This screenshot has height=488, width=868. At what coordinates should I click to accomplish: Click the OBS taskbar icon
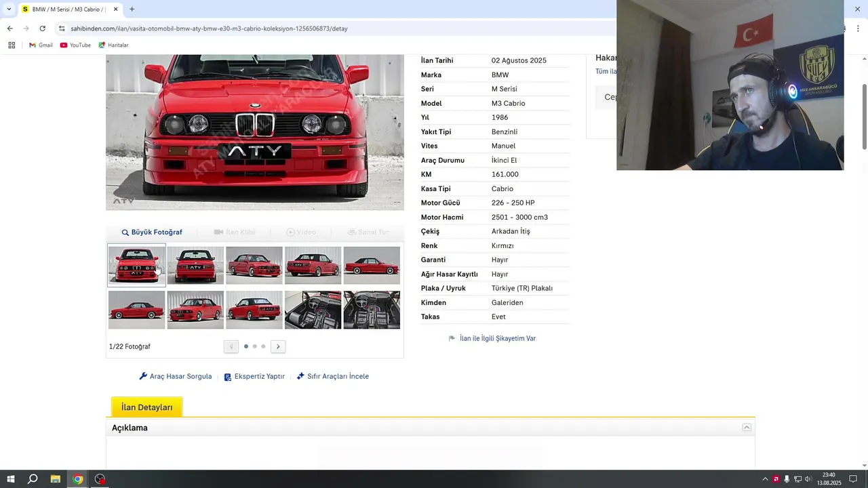[100, 479]
